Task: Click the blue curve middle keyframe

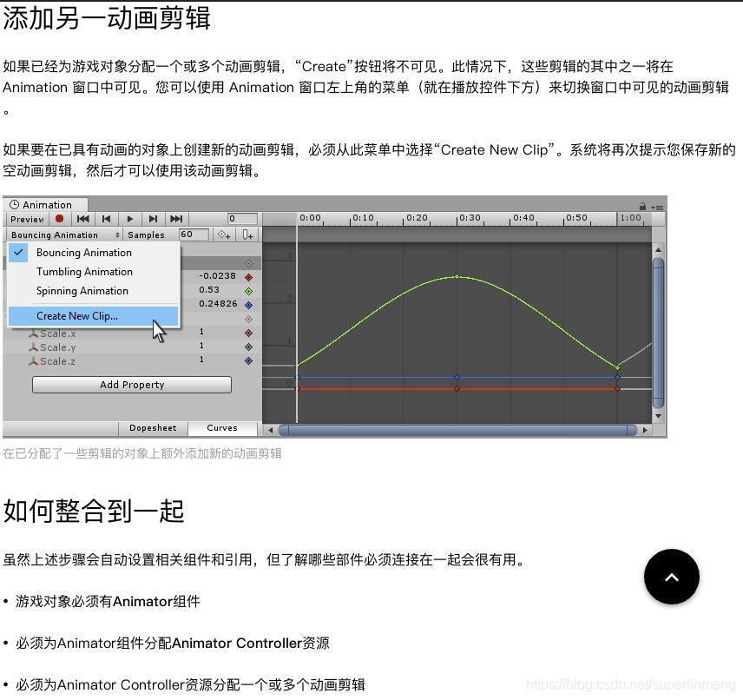Action: pos(457,378)
